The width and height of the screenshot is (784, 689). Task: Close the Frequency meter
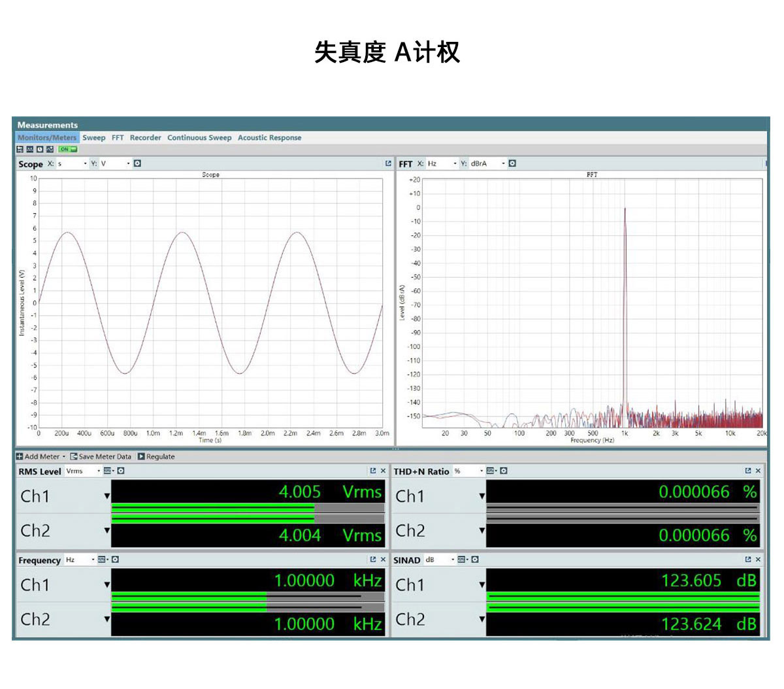click(383, 560)
